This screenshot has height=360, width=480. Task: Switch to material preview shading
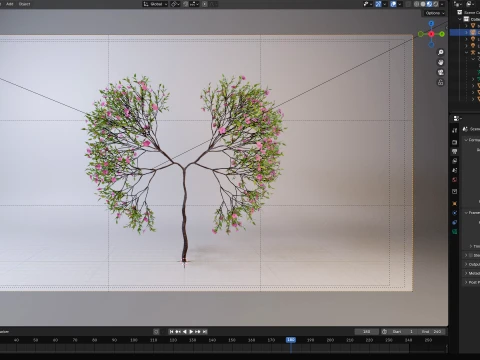click(429, 4)
